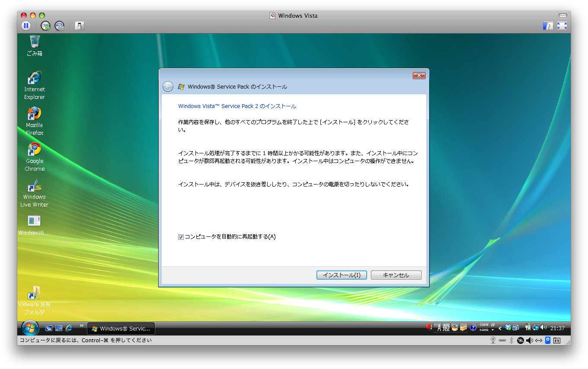Image resolution: width=588 pixels, height=369 pixels.
Task: Switch to Unity view mode
Action: point(548,25)
